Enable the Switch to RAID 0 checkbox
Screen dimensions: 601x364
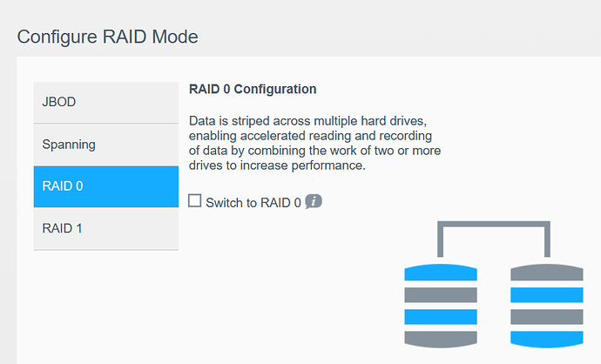tap(195, 201)
